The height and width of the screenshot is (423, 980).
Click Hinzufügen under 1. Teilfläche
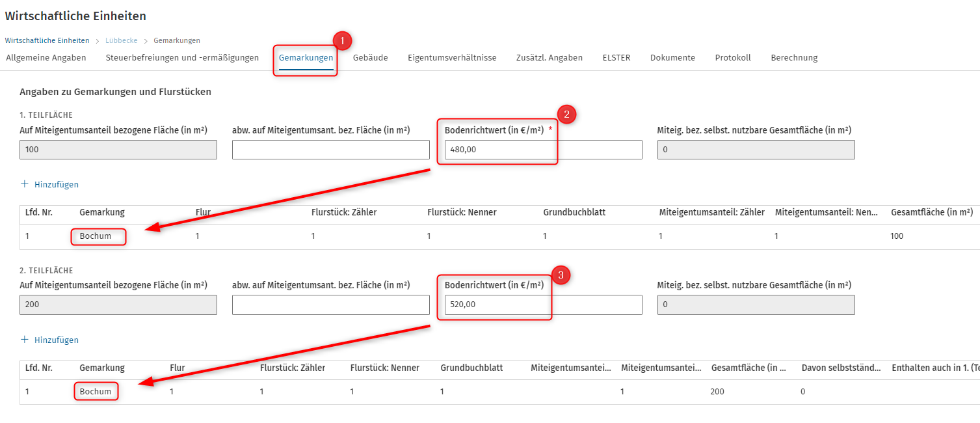click(50, 184)
